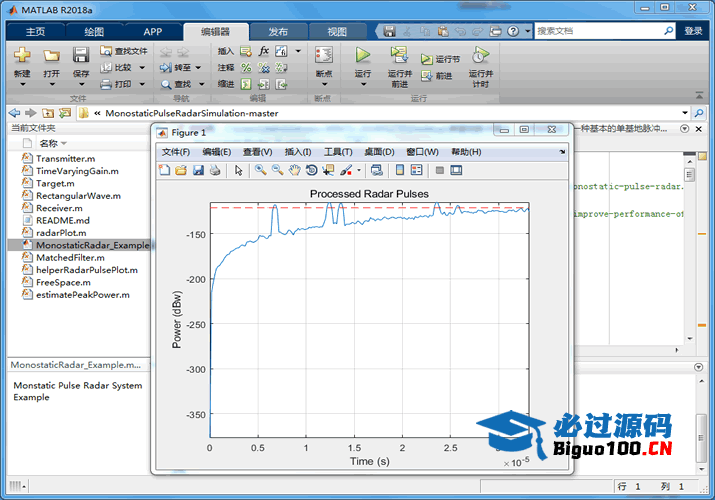Click the 新建 (New) file icon
The image size is (715, 500).
pos(22,55)
